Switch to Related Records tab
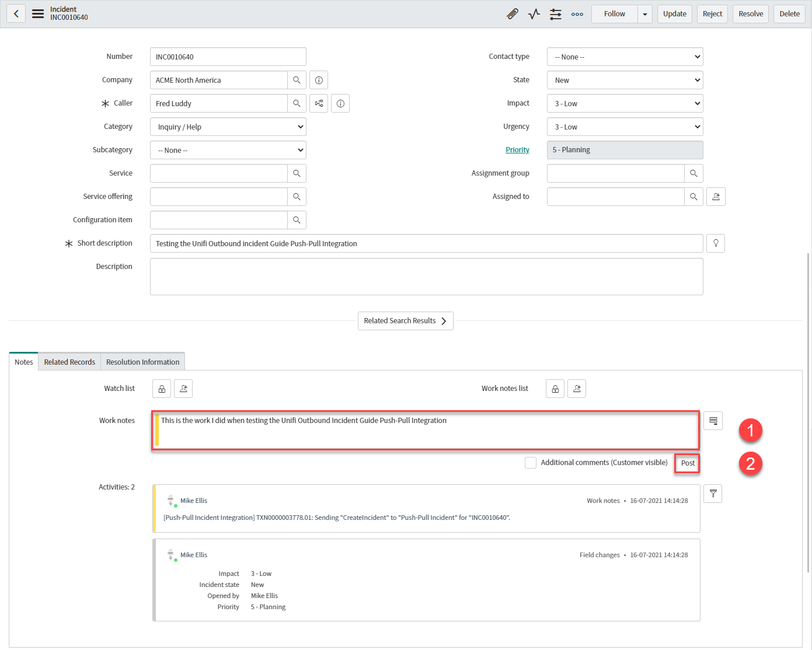The height and width of the screenshot is (650, 812). [x=69, y=362]
